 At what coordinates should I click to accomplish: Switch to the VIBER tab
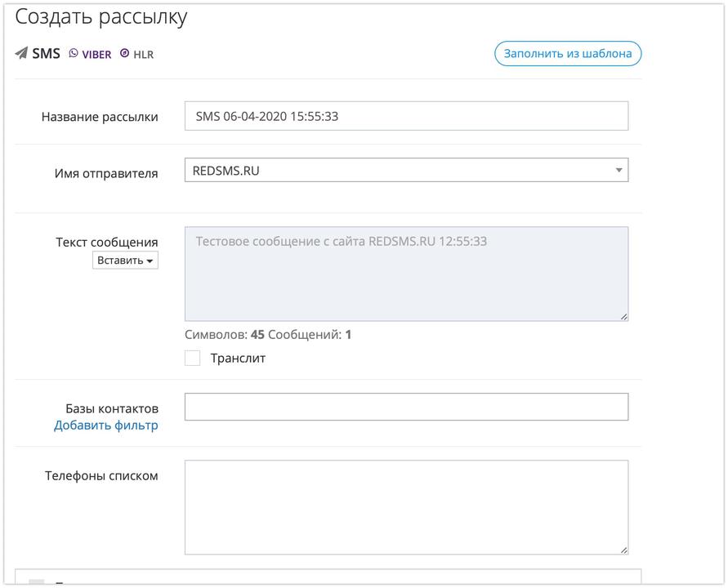(96, 55)
